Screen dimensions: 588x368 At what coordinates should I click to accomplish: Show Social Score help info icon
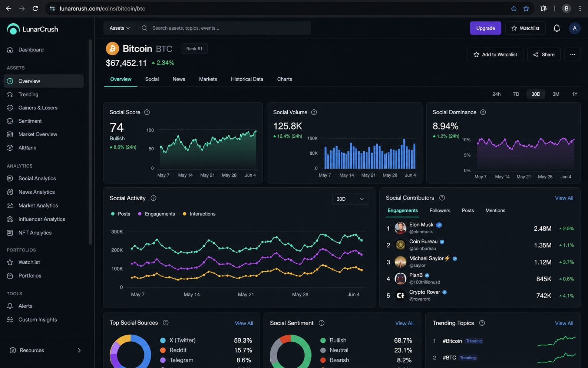coord(147,112)
